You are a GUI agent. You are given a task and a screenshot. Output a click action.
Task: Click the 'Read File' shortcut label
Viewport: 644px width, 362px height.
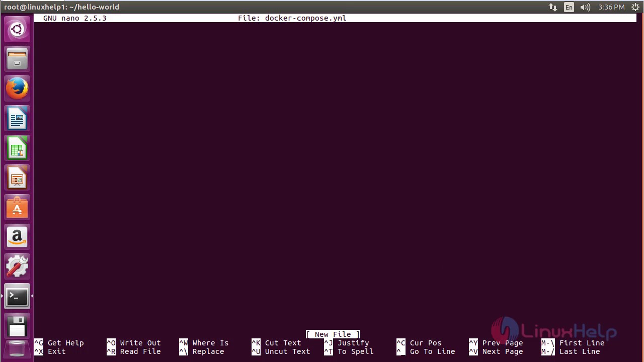click(140, 351)
